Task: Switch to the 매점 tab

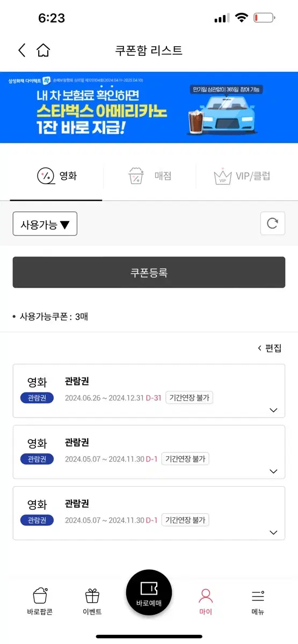Action: [150, 175]
